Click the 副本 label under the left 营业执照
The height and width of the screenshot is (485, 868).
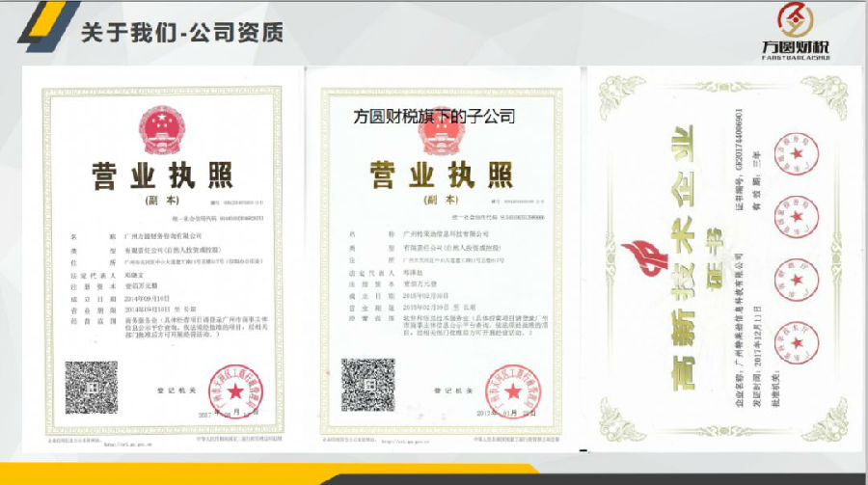tap(157, 202)
